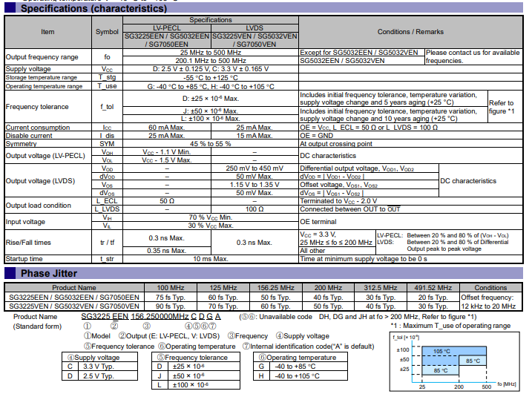Select the '0.35 ns Max.' value
This screenshot has height=394, width=532.
[167, 251]
